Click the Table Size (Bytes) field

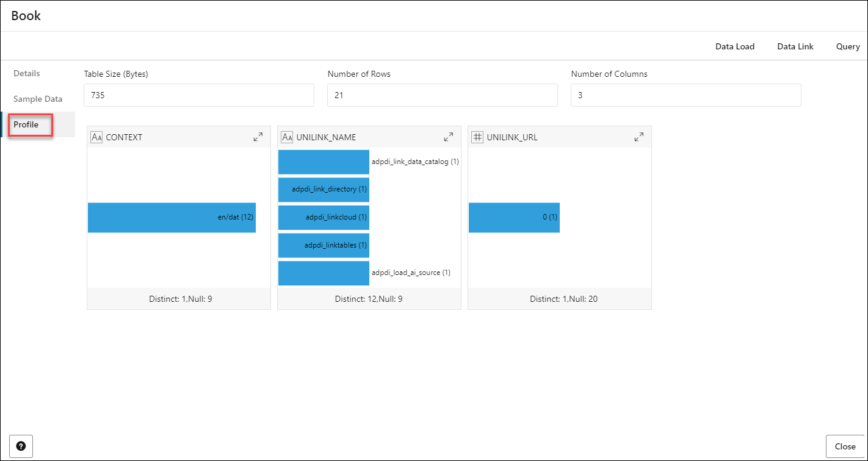199,95
